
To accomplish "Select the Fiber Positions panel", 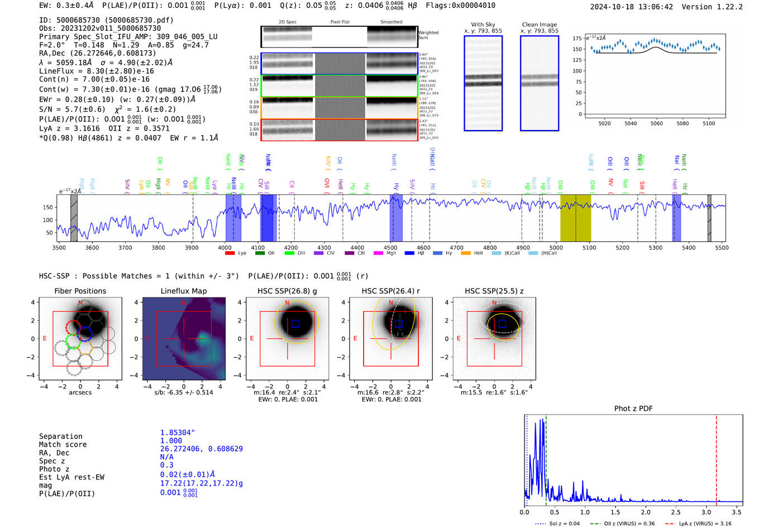I will pyautogui.click(x=80, y=338).
